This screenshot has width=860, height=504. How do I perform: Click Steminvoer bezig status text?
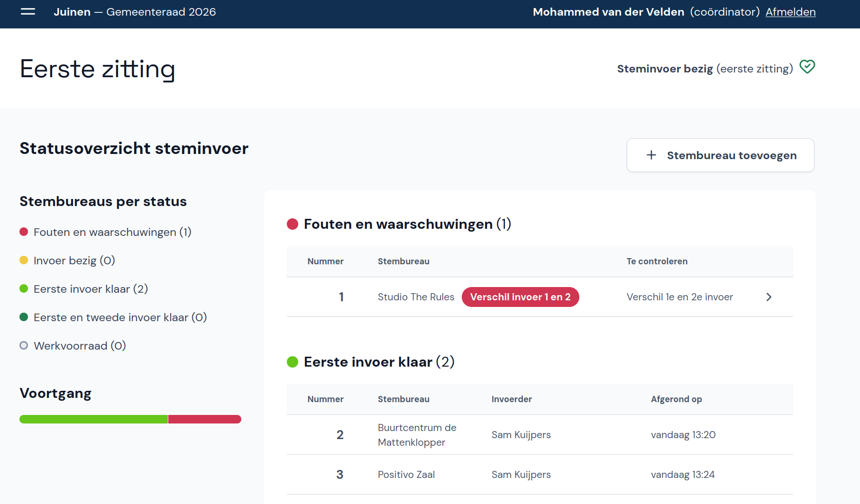click(705, 69)
